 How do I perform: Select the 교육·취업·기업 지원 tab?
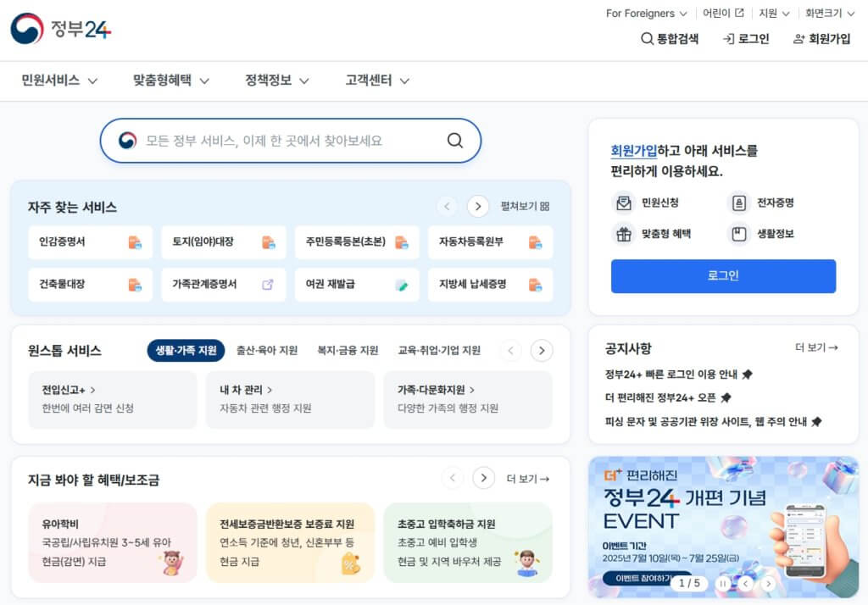pyautogui.click(x=439, y=351)
